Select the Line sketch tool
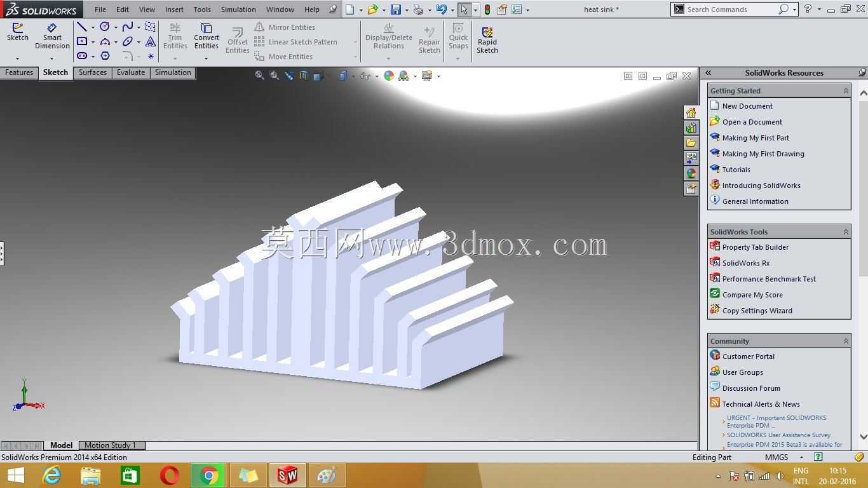This screenshot has width=868, height=488. pyautogui.click(x=82, y=27)
